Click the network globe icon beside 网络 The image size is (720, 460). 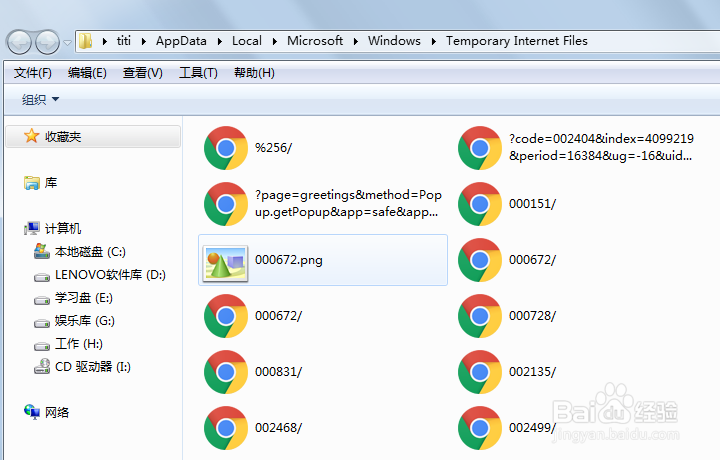(x=32, y=412)
